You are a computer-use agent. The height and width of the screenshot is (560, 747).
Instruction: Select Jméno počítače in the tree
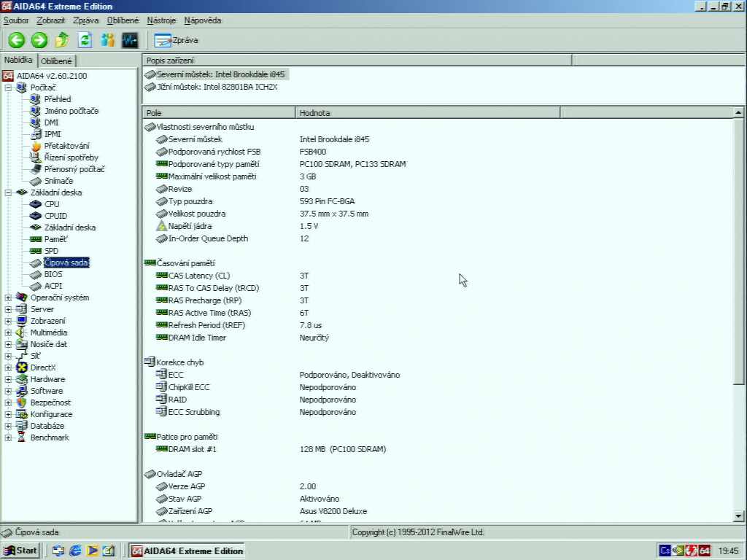pos(71,111)
